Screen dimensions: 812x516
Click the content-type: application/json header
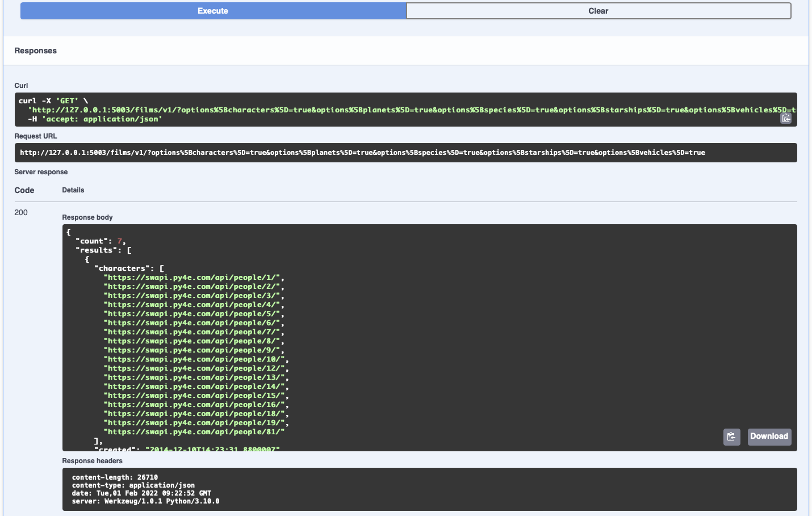pyautogui.click(x=133, y=485)
